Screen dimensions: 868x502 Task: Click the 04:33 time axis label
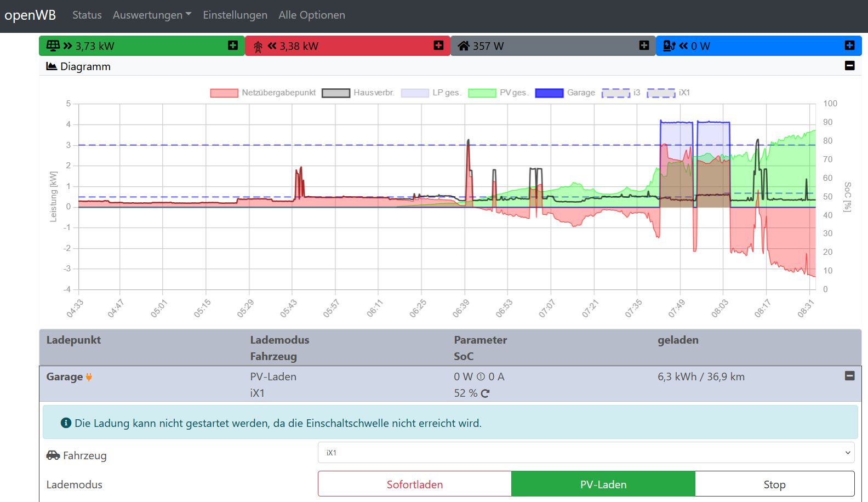75,309
